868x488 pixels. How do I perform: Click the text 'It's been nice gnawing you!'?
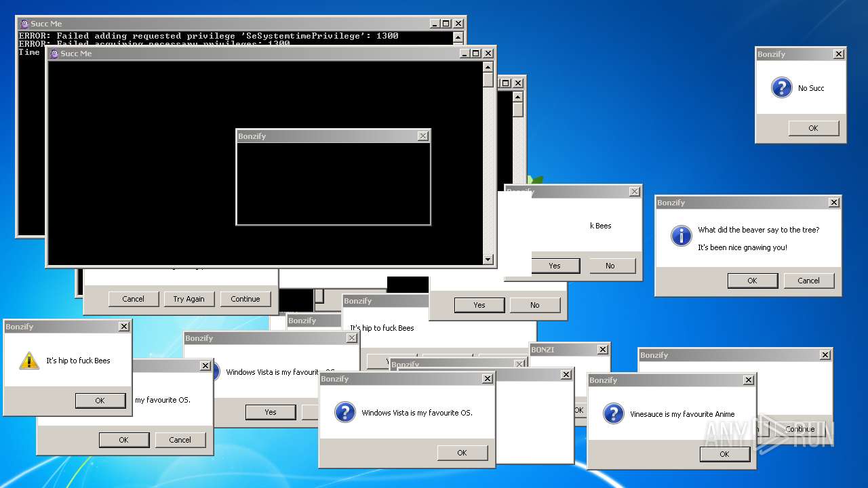[x=742, y=247]
